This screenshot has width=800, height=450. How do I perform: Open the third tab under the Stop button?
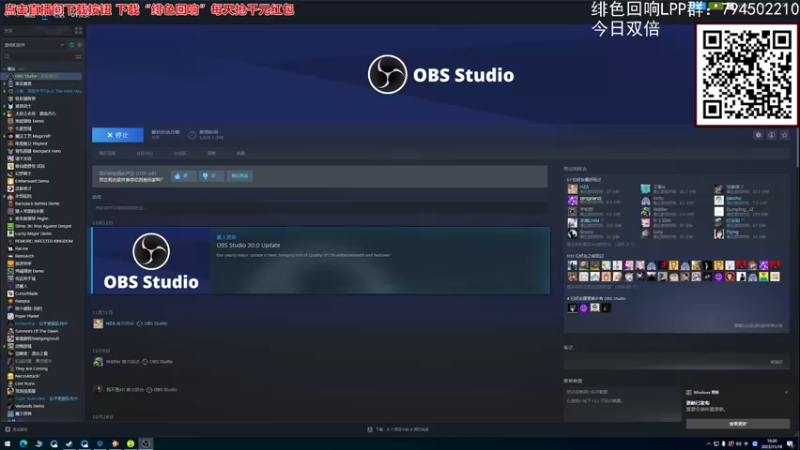[180, 153]
